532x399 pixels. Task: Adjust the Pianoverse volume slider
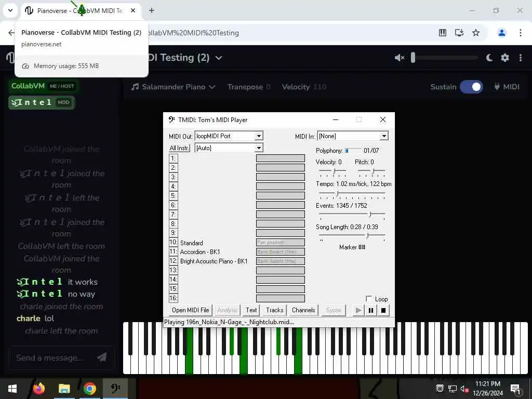[x=444, y=58]
